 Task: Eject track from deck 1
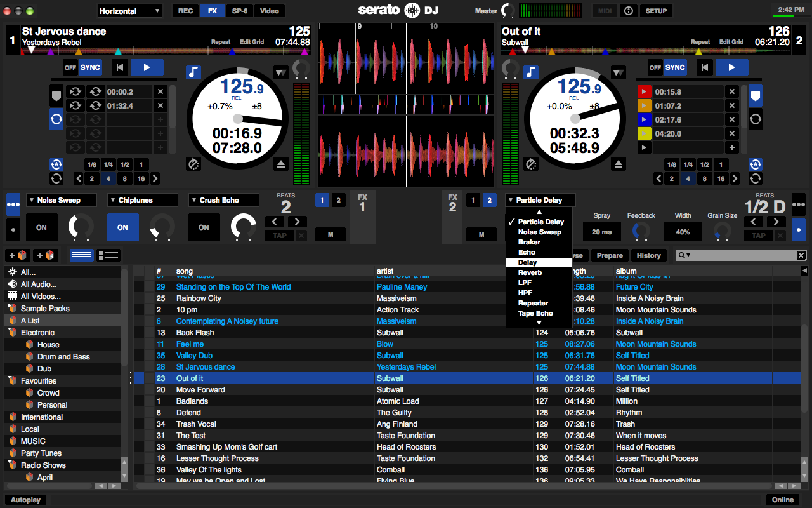click(282, 164)
